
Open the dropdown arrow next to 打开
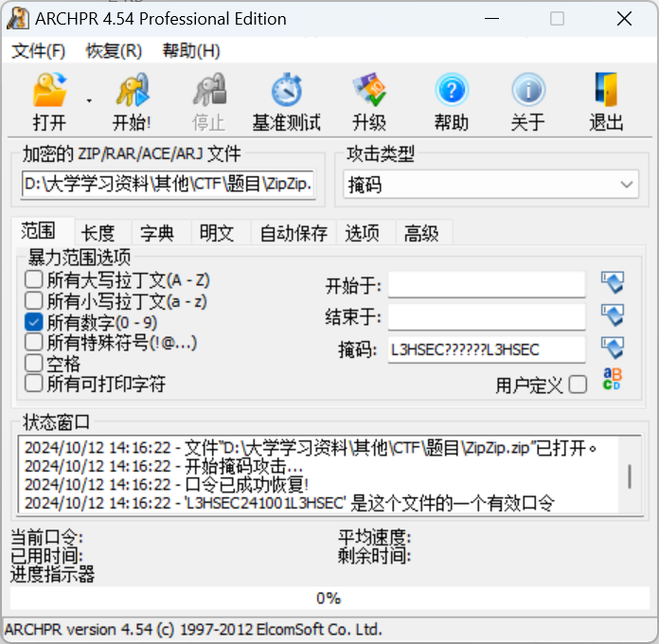click(x=89, y=100)
